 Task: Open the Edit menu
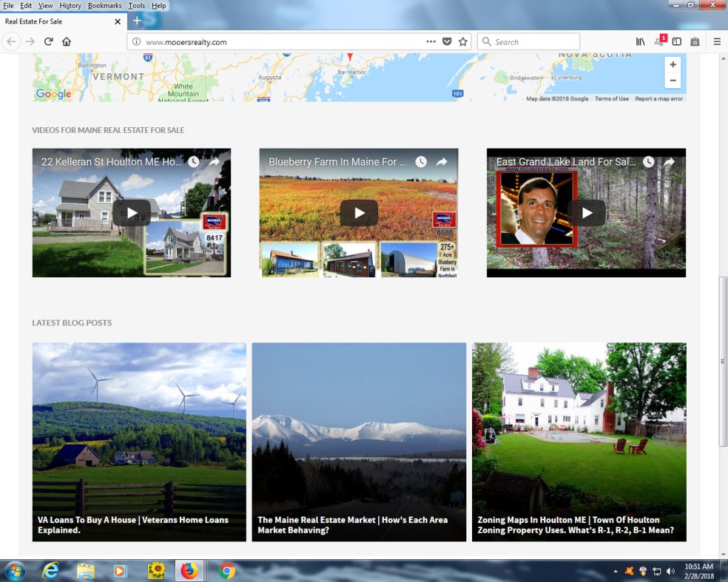point(26,6)
